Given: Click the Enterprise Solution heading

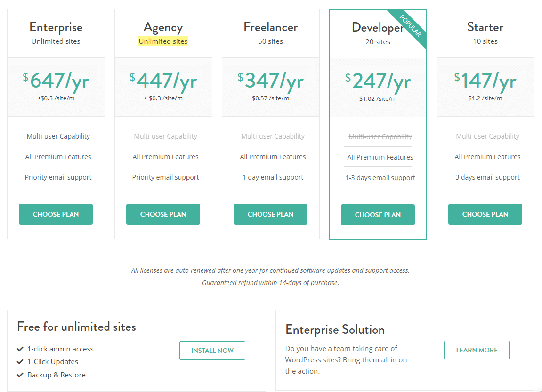Looking at the screenshot, I should pyautogui.click(x=335, y=329).
